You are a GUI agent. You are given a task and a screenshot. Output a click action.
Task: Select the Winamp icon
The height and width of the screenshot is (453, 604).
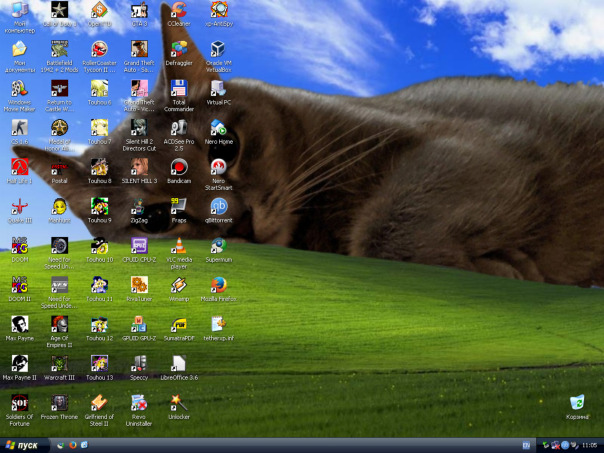pyautogui.click(x=179, y=285)
